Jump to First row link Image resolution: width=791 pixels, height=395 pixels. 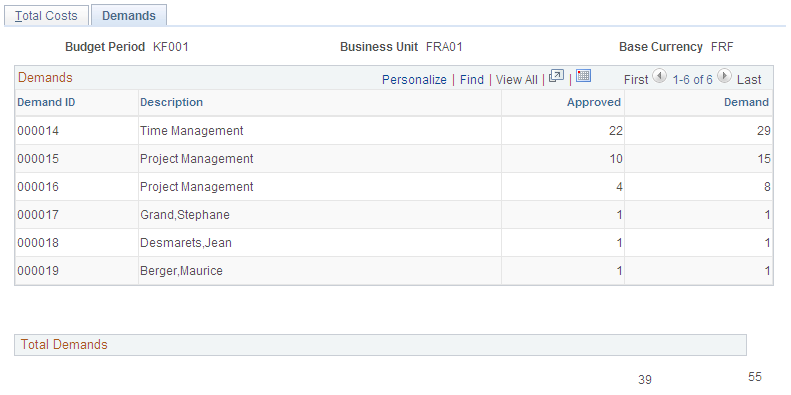tap(636, 80)
